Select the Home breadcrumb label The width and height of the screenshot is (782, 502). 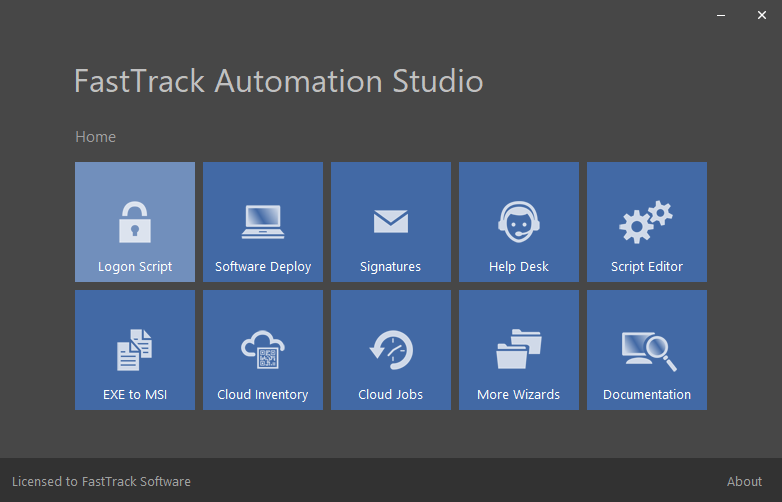pyautogui.click(x=95, y=137)
